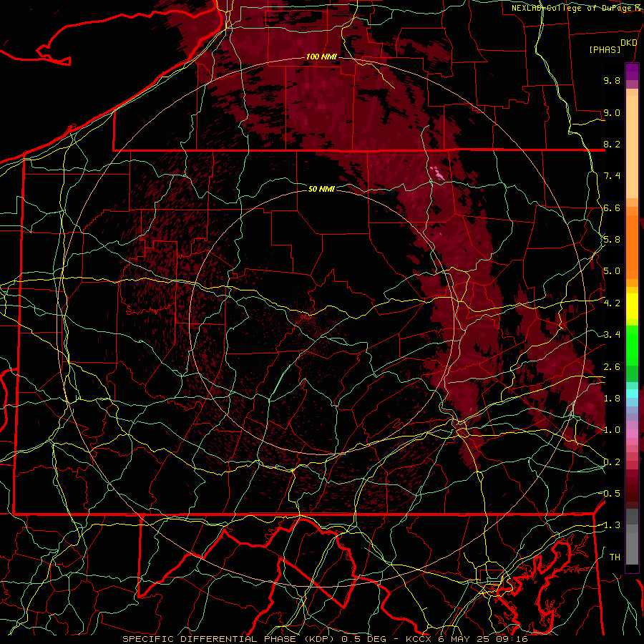Viewport: 644px width, 644px height.
Task: Click the 7.4 color scale value
Action: (x=612, y=176)
